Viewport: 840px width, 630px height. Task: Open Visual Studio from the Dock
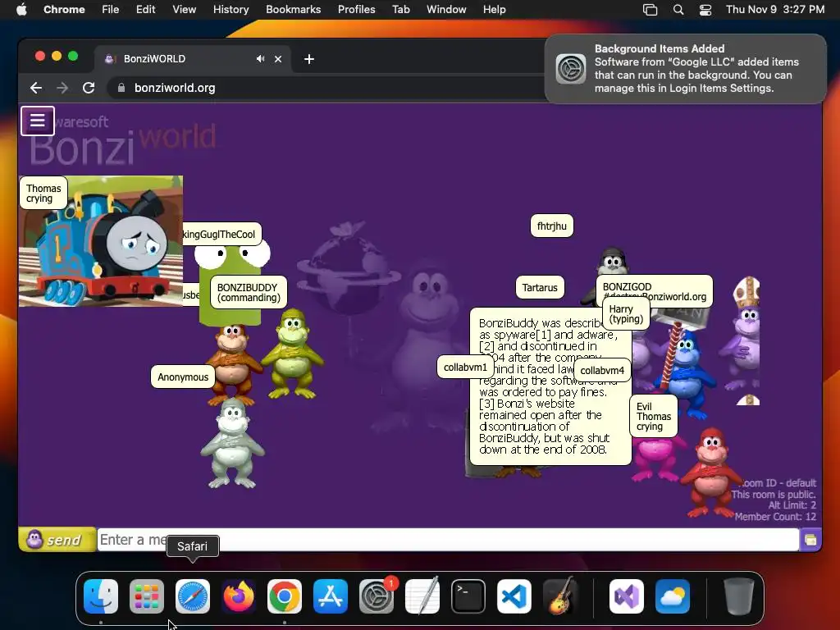pyautogui.click(x=626, y=596)
